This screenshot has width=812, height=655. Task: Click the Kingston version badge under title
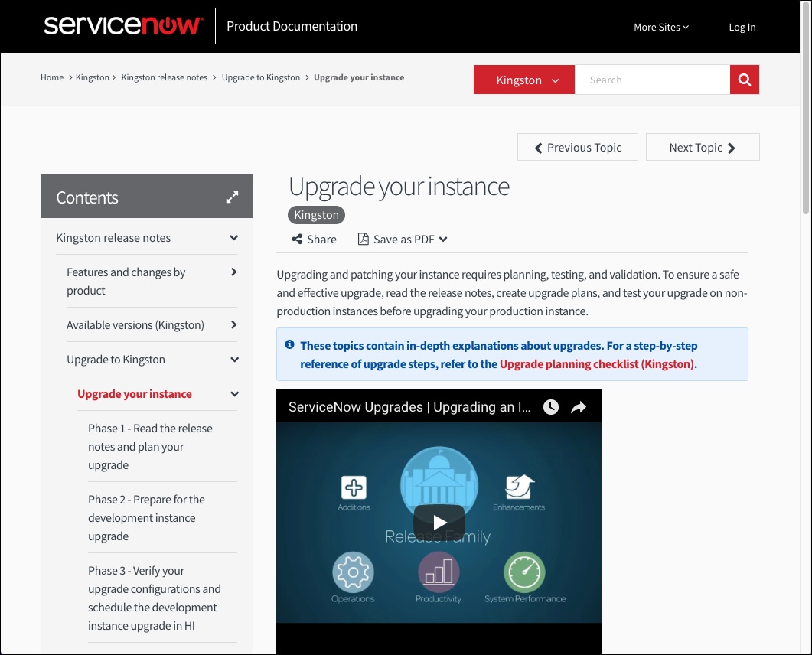(x=316, y=215)
